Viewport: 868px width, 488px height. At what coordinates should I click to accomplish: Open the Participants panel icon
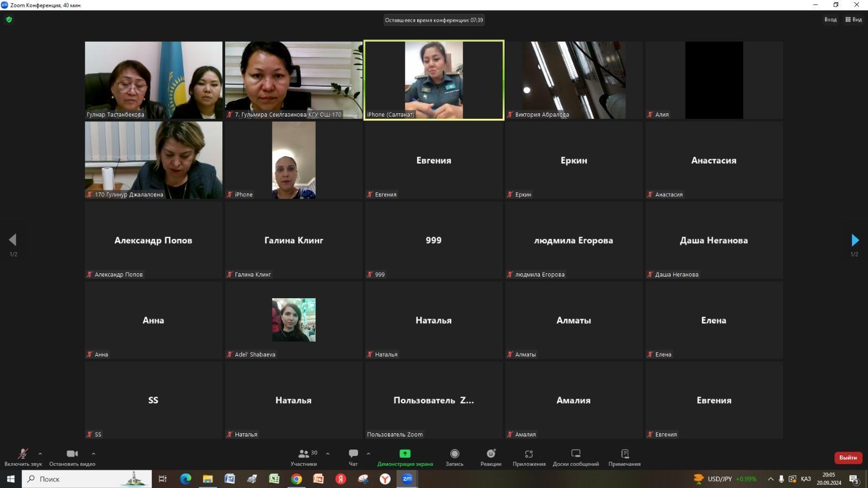click(304, 454)
